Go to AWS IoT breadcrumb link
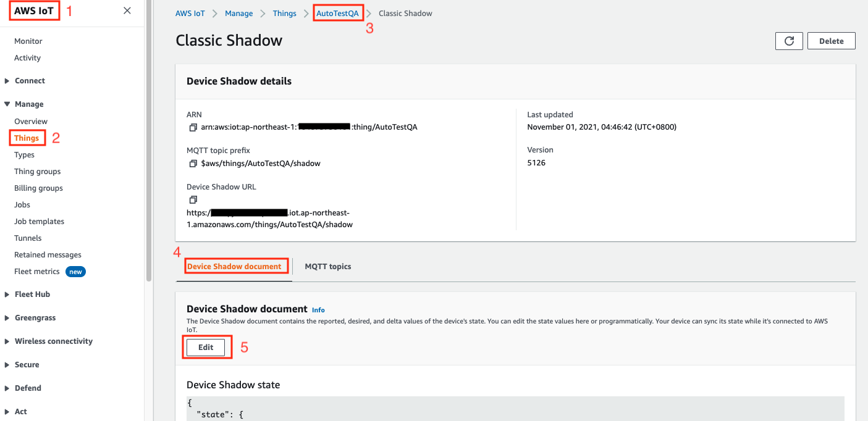The height and width of the screenshot is (421, 868). 190,14
